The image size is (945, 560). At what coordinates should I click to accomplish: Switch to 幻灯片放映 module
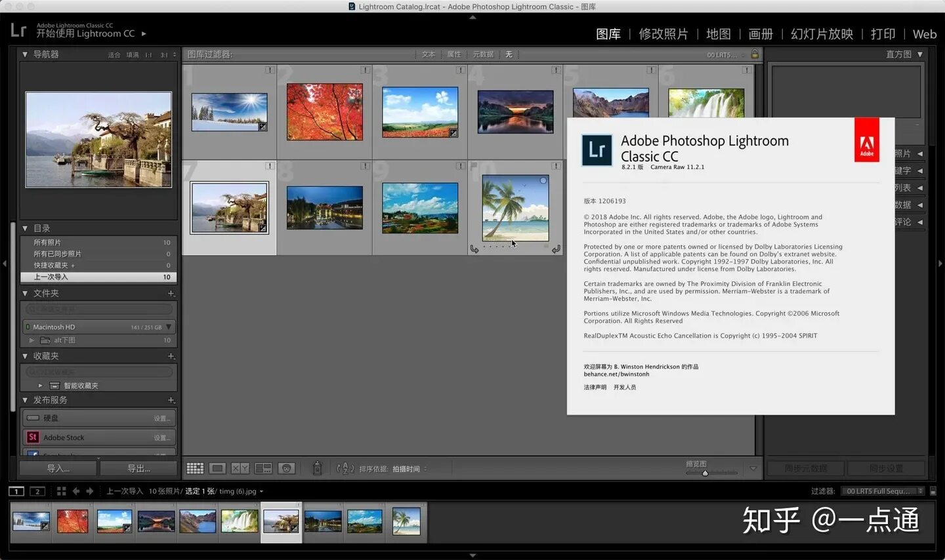tap(822, 34)
